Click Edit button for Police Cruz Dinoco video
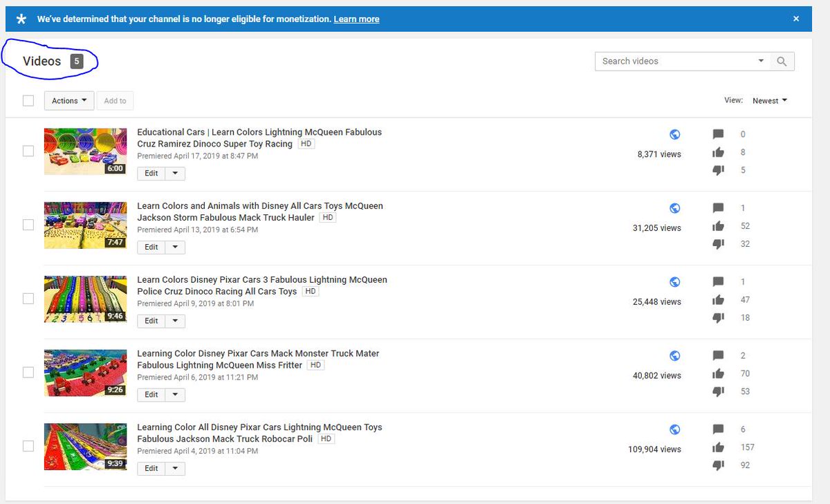This screenshot has height=504, width=830. [x=151, y=321]
